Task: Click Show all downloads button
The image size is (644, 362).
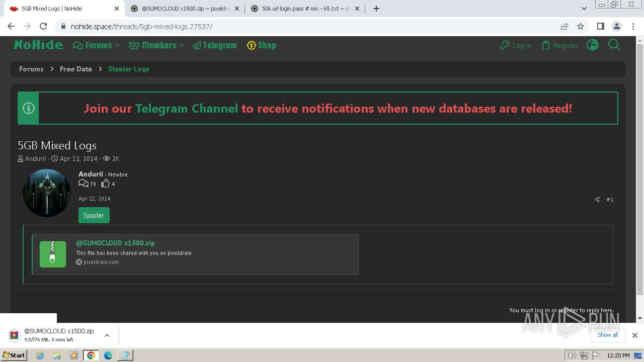Action: (x=607, y=335)
